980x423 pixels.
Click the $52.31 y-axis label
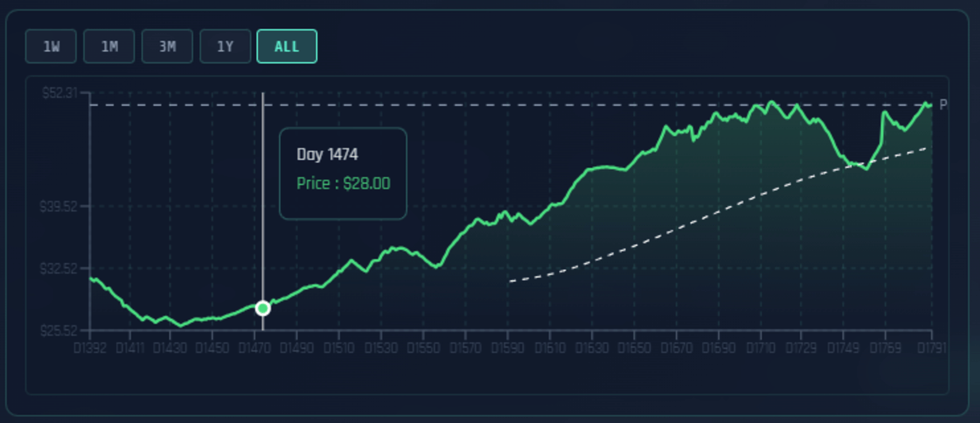tap(60, 93)
